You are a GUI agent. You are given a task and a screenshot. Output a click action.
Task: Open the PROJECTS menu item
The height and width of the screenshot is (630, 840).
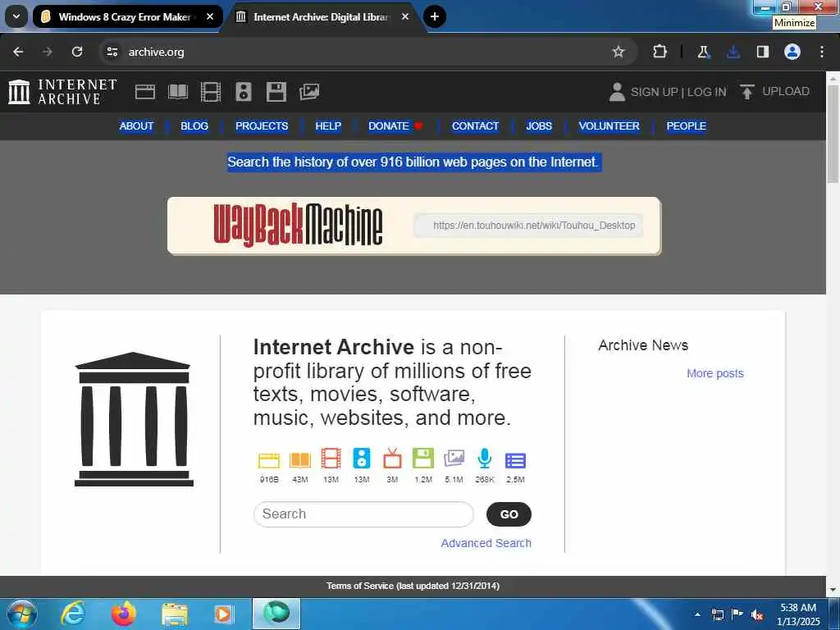point(262,126)
